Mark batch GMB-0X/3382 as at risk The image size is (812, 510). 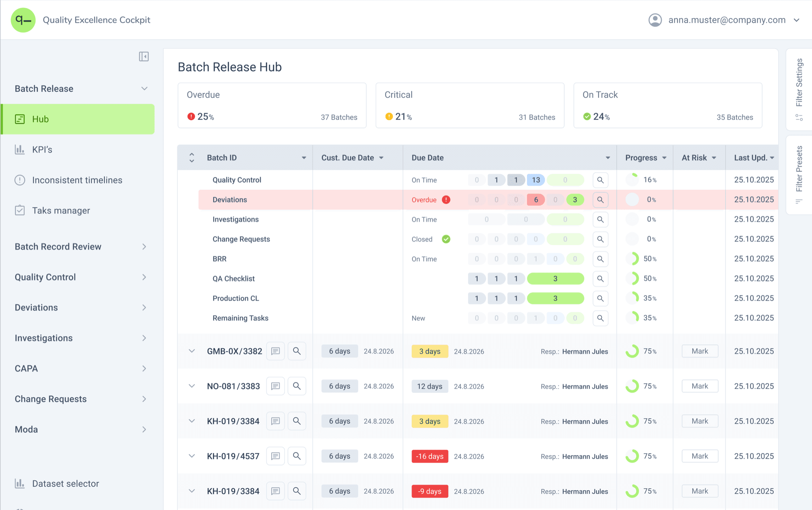tap(700, 351)
